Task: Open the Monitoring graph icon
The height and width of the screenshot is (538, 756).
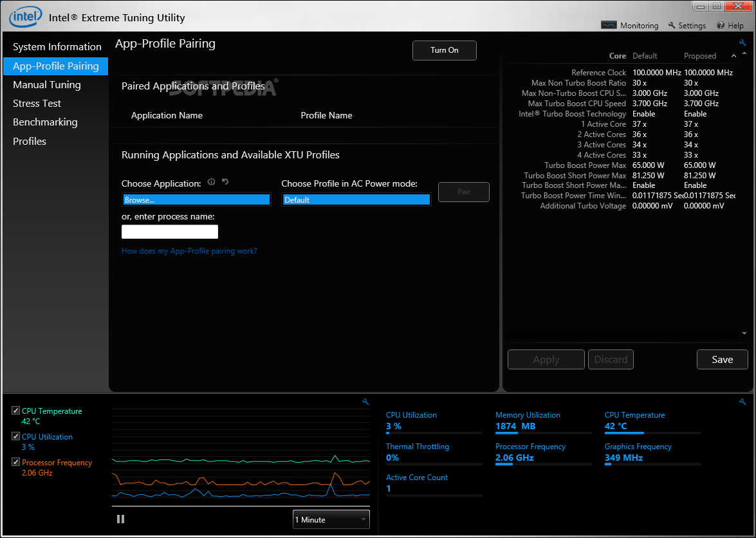Action: pyautogui.click(x=609, y=25)
